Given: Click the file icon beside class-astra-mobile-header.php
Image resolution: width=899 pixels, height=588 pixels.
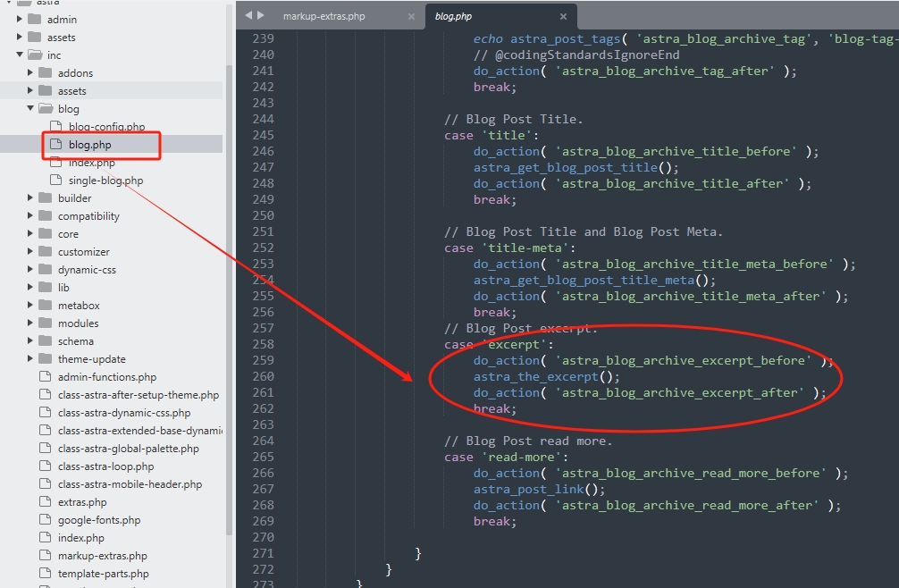Looking at the screenshot, I should tap(46, 483).
